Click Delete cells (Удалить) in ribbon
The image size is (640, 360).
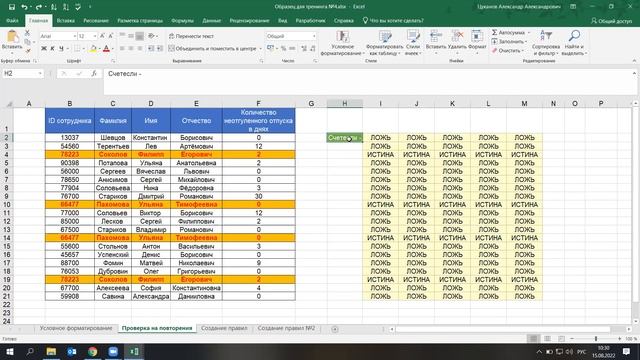(457, 42)
